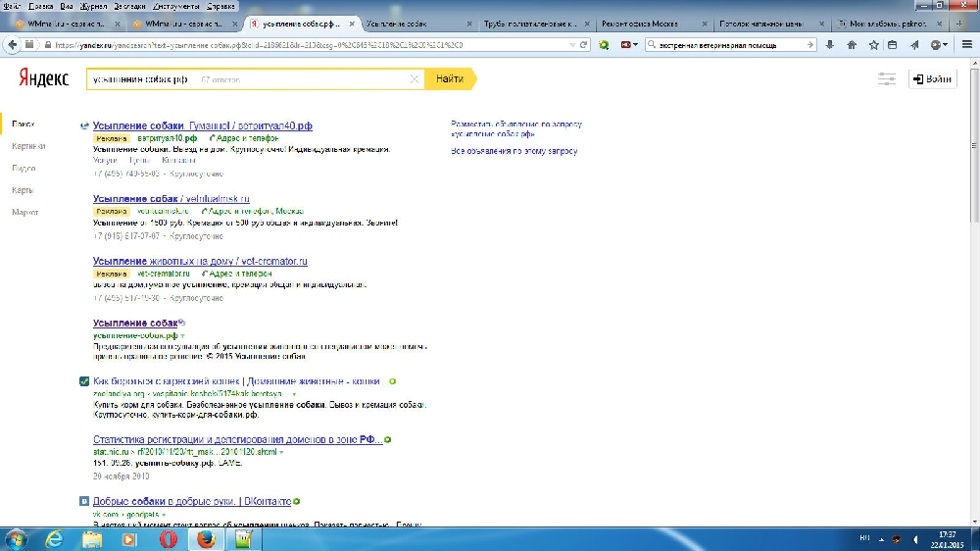Open File Explorer folder in taskbar
The height and width of the screenshot is (551, 980).
(x=92, y=539)
